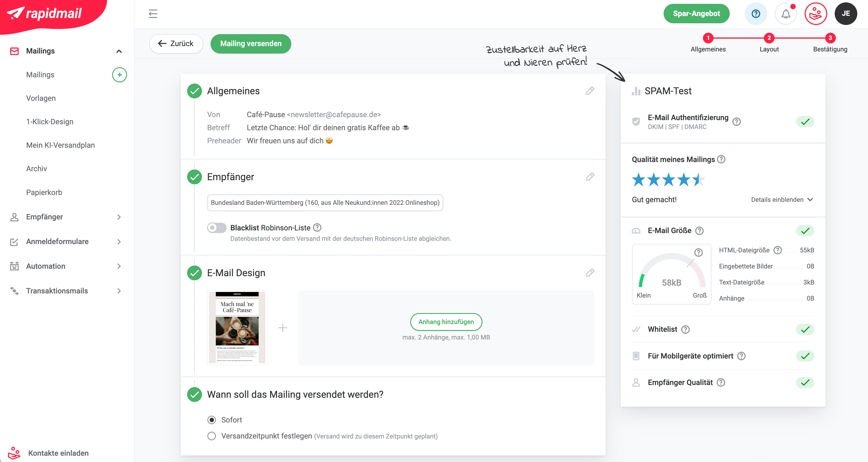Select the Sofort radio button

coord(211,420)
